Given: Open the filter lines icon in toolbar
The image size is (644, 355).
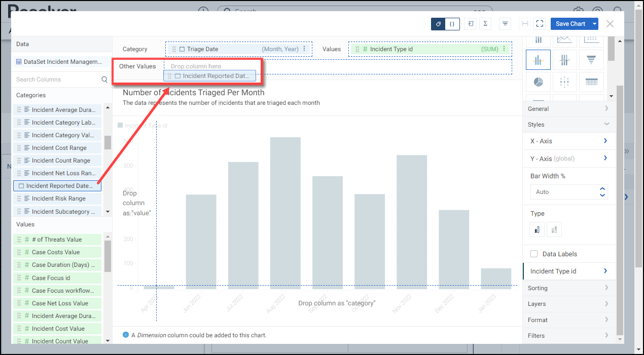Looking at the screenshot, I should pyautogui.click(x=505, y=24).
